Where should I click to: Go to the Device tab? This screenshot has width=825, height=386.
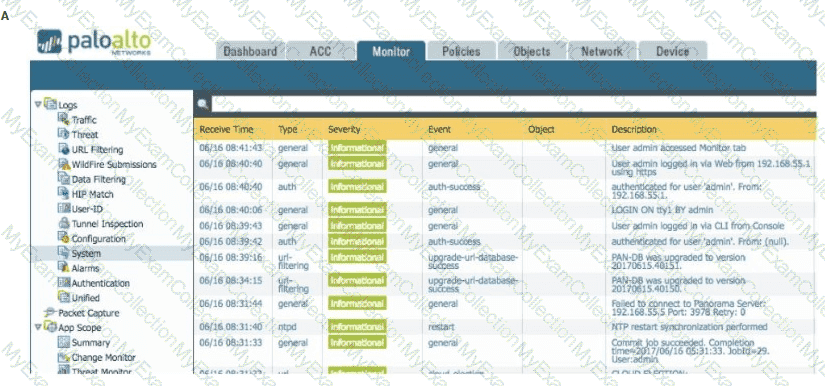pyautogui.click(x=672, y=52)
